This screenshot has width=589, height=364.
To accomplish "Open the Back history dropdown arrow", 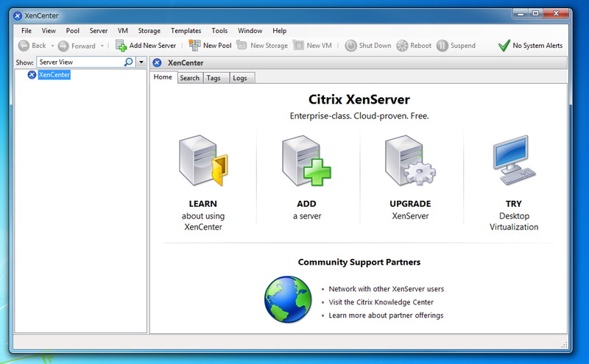I will click(52, 46).
